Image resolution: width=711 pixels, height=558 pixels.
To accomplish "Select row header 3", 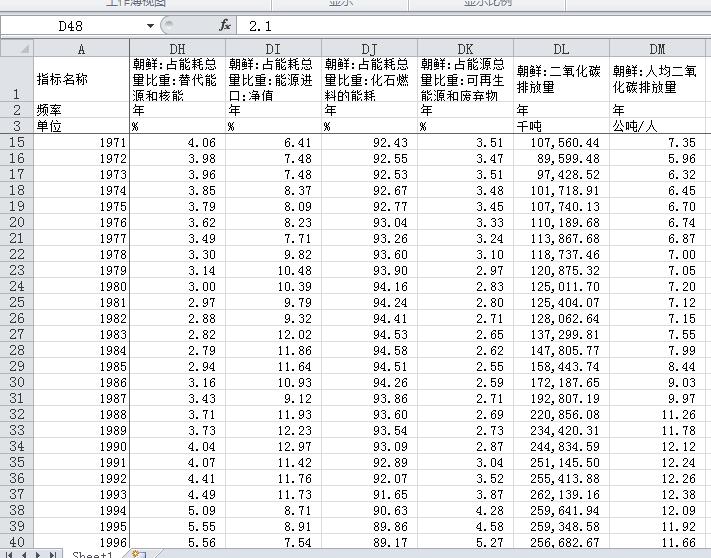I will click(17, 126).
